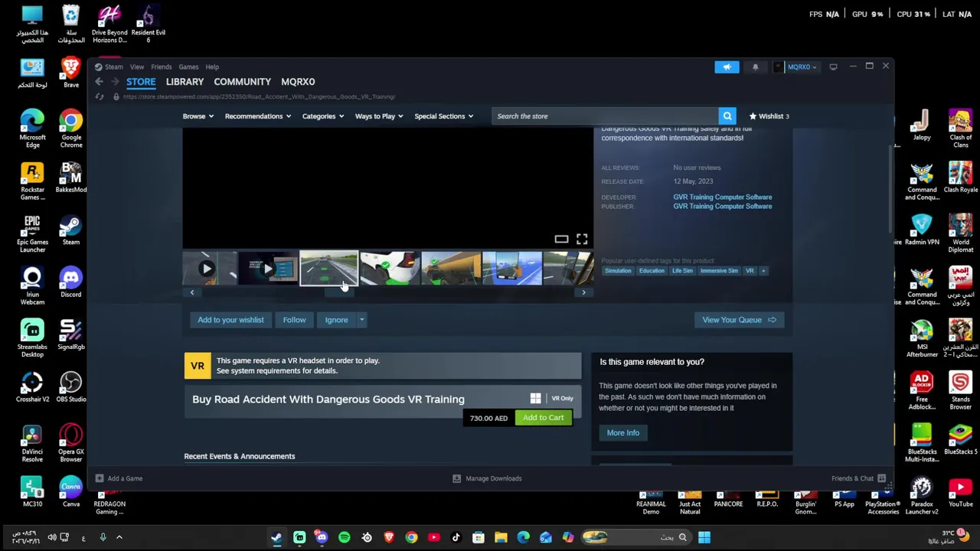Open the View menu
This screenshot has width=980, height=551.
137,67
